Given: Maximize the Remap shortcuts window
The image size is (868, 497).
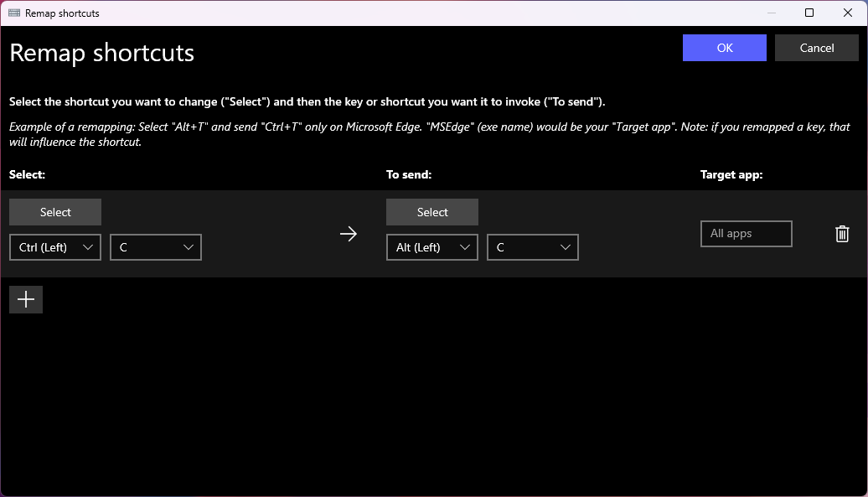Looking at the screenshot, I should coord(809,13).
